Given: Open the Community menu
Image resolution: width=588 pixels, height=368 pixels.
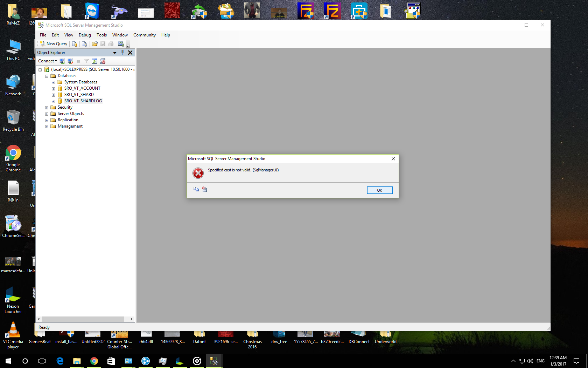Looking at the screenshot, I should (x=145, y=35).
